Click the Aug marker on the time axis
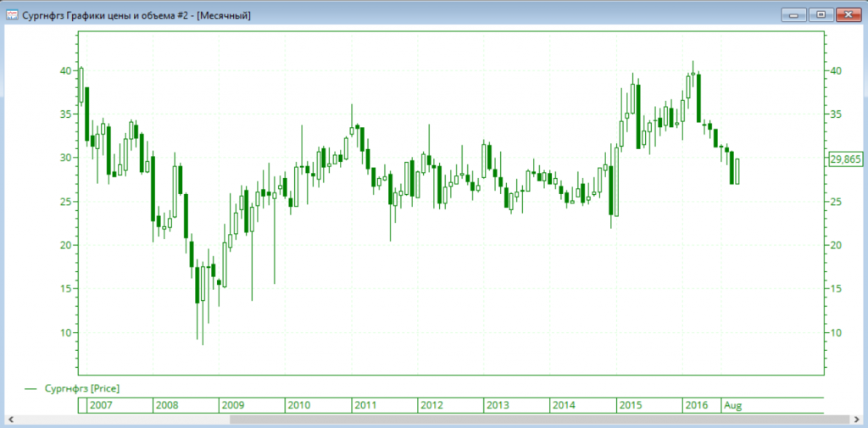 click(732, 405)
